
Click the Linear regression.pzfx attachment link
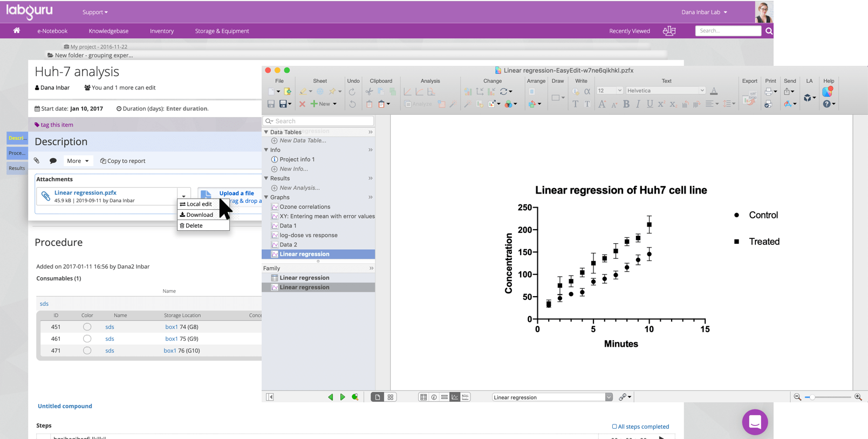coord(85,193)
